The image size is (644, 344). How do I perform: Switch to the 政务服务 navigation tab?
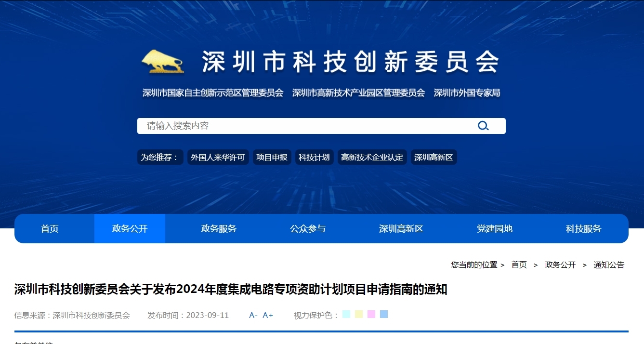tap(219, 229)
